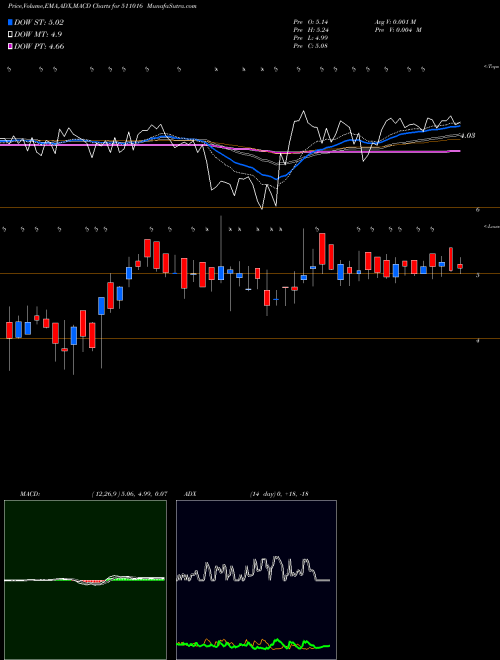Click the 'ADX' panel heading

[x=189, y=493]
